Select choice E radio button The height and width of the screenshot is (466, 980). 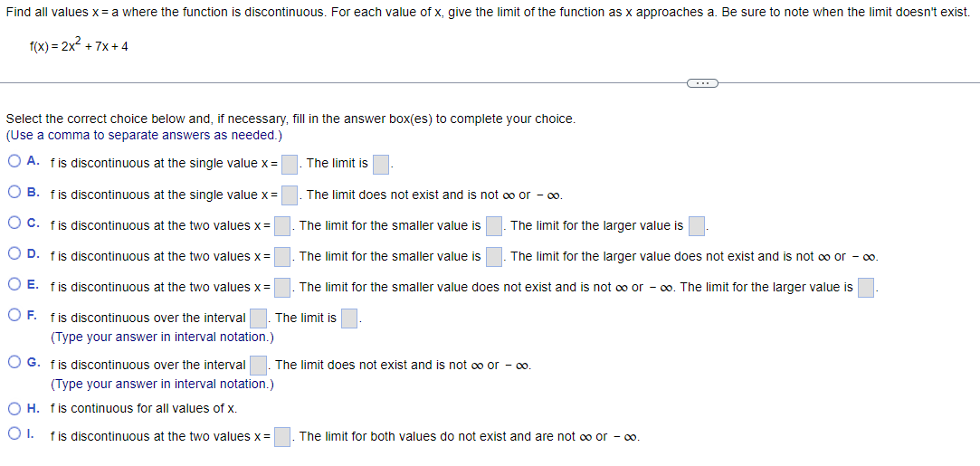pyautogui.click(x=14, y=285)
